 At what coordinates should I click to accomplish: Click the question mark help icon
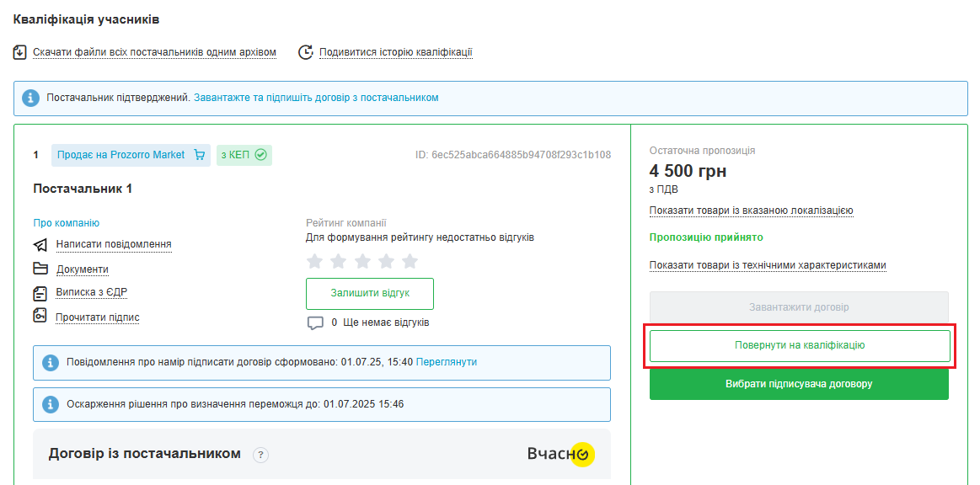coord(261,455)
